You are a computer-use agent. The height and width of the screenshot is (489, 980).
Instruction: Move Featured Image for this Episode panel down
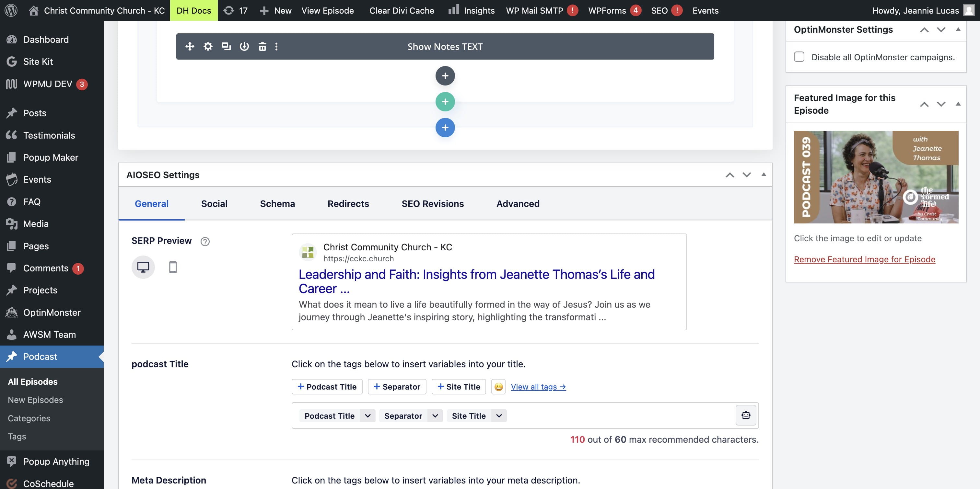coord(941,104)
